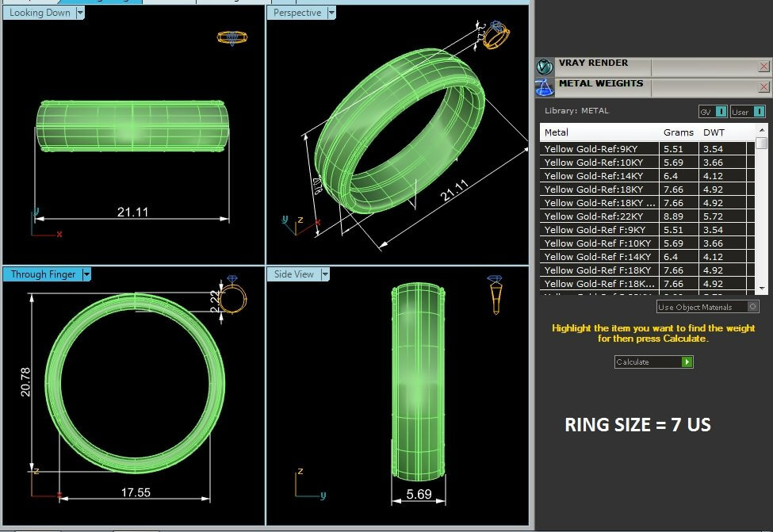Open the Looking Down viewport dropdown
Image resolution: width=773 pixels, height=532 pixels.
[x=80, y=13]
